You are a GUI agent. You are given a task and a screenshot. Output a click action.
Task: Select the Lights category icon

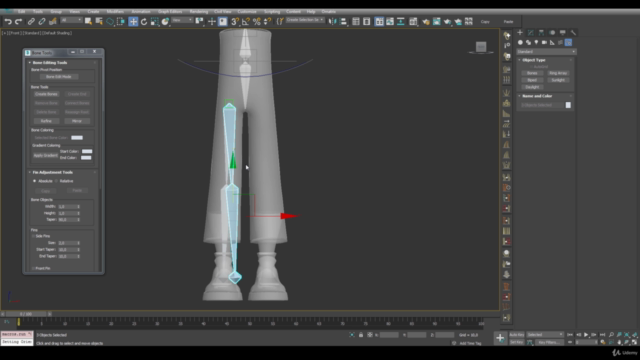(536, 42)
